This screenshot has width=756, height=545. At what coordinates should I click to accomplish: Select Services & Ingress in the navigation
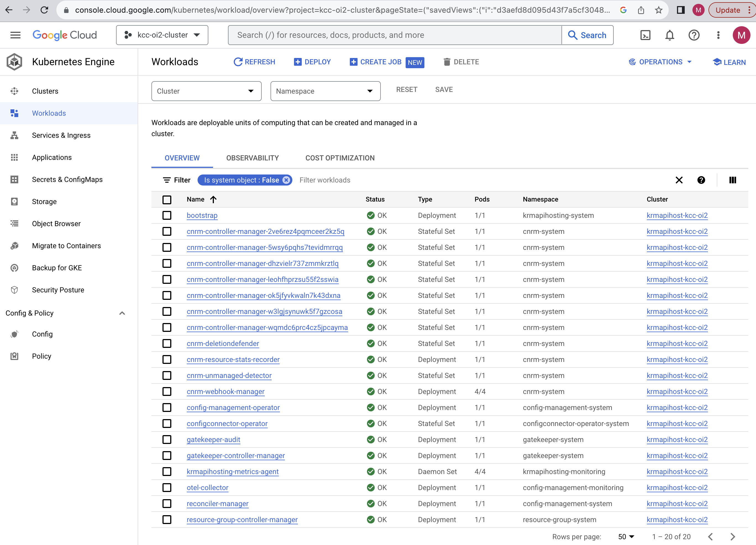click(61, 135)
